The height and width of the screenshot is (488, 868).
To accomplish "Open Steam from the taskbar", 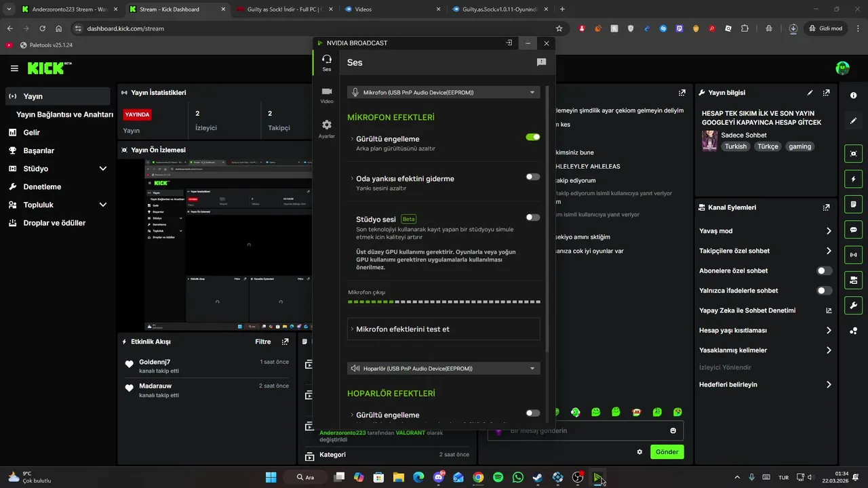I will pyautogui.click(x=538, y=477).
